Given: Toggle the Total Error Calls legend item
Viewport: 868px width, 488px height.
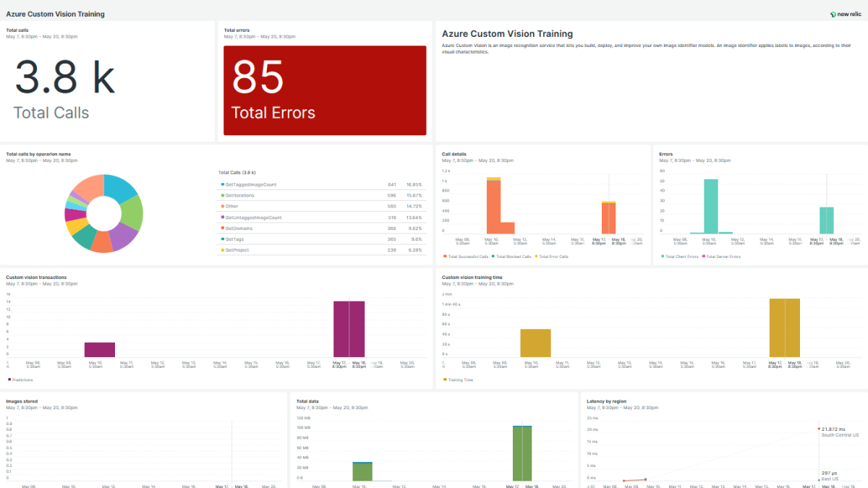Looking at the screenshot, I should pyautogui.click(x=553, y=257).
